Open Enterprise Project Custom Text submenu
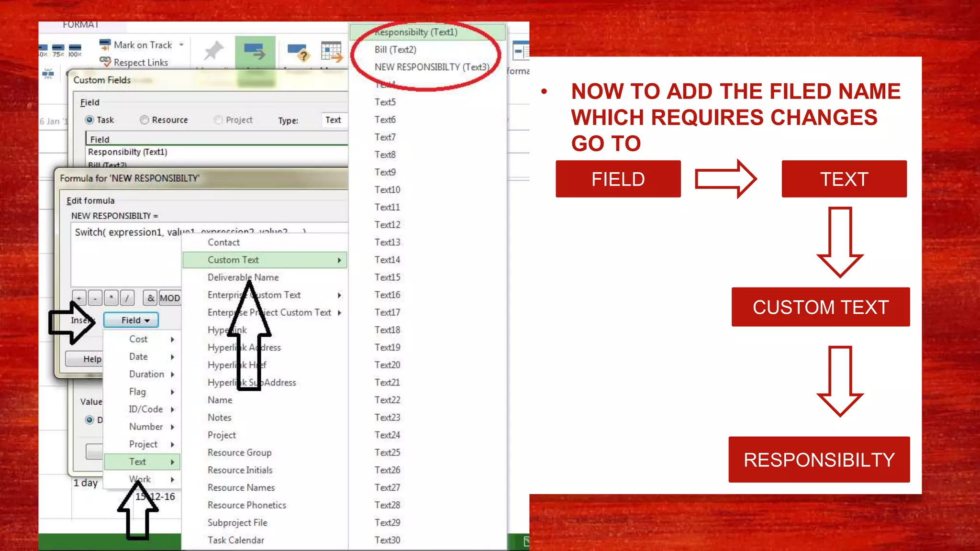The height and width of the screenshot is (551, 980). click(x=265, y=312)
